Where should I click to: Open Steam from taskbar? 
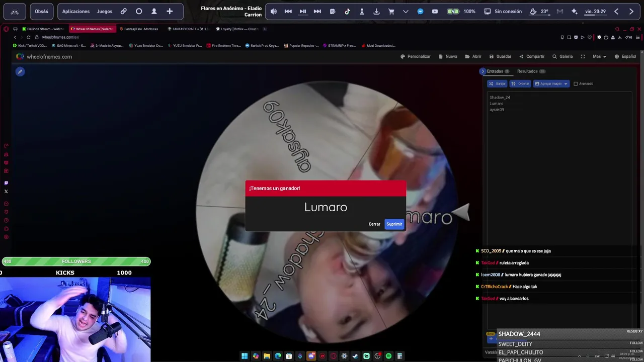point(355,356)
